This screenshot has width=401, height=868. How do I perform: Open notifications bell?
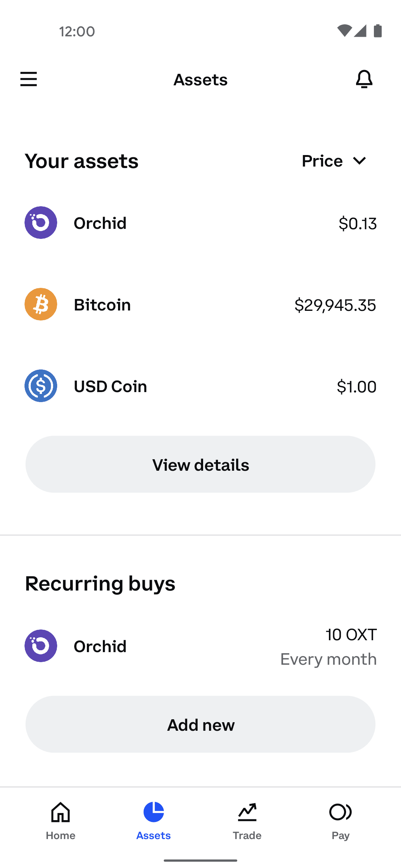coord(364,79)
